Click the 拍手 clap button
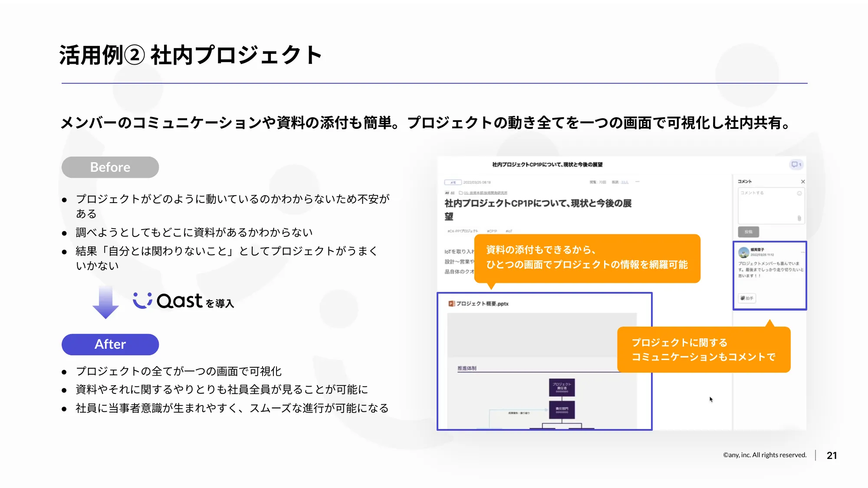868x488 pixels. tap(747, 298)
